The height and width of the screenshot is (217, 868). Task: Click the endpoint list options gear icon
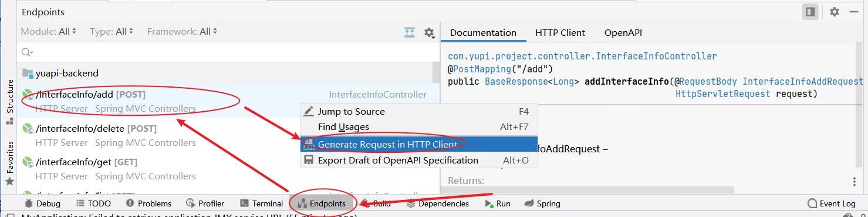pyautogui.click(x=429, y=32)
